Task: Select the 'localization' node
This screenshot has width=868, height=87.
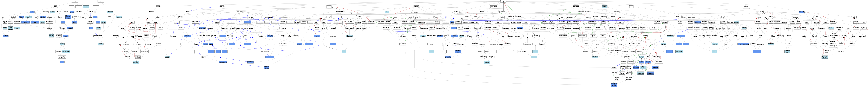Action: click(x=158, y=6)
